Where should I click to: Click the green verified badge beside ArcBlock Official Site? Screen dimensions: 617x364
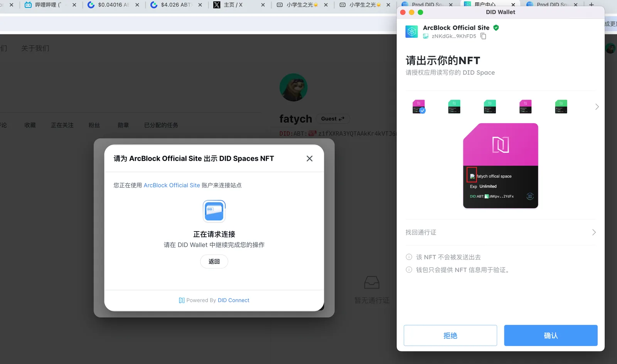(496, 28)
